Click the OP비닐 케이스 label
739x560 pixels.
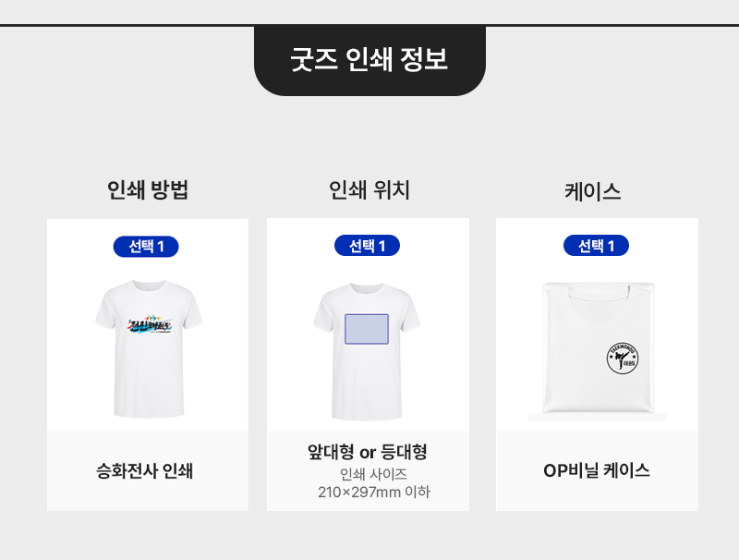tap(596, 470)
